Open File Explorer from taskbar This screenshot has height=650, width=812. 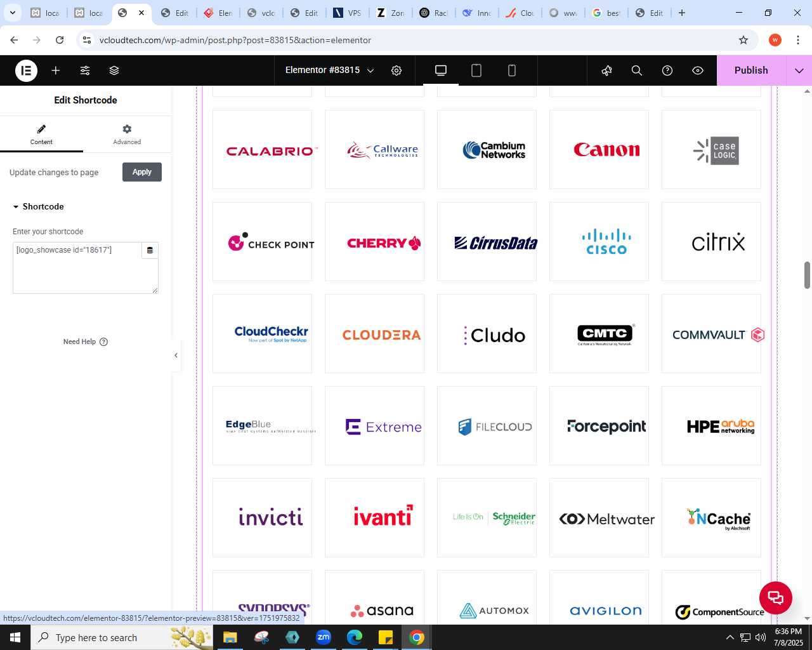coord(230,637)
